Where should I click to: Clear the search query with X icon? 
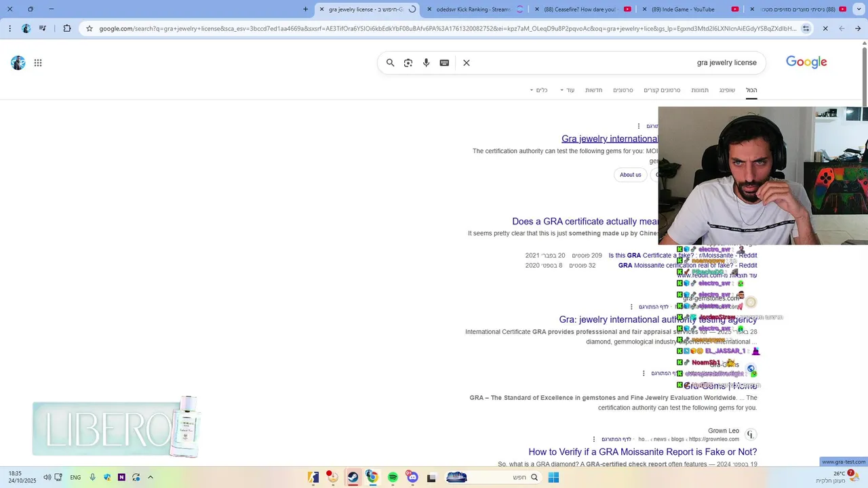[467, 62]
